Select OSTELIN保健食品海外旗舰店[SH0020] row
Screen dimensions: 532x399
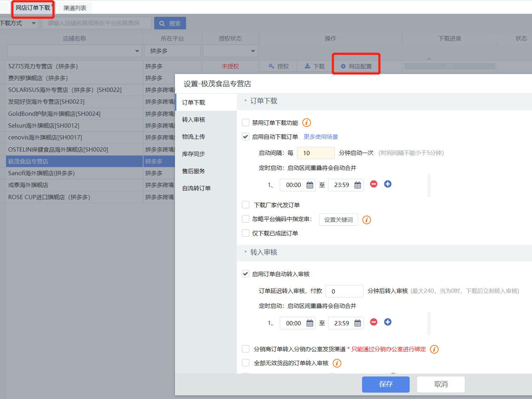74,149
